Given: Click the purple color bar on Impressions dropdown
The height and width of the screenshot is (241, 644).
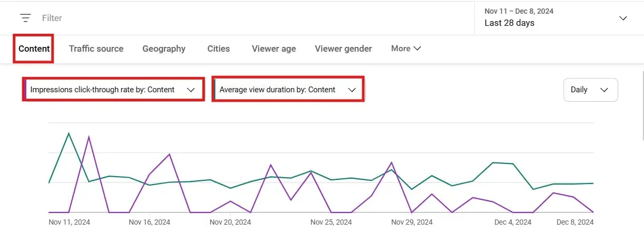Looking at the screenshot, I should coord(25,90).
